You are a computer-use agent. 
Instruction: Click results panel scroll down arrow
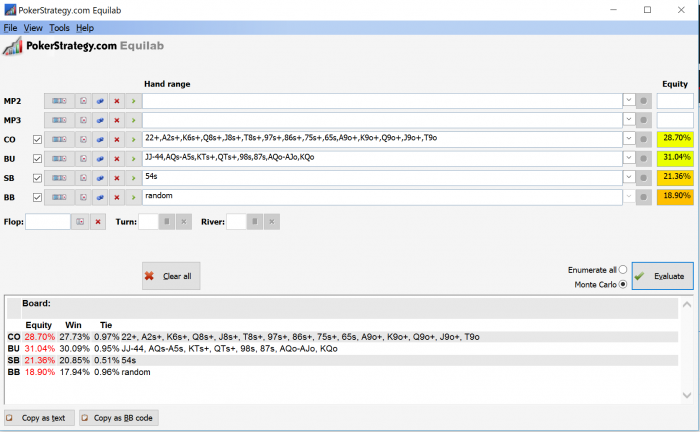687,395
